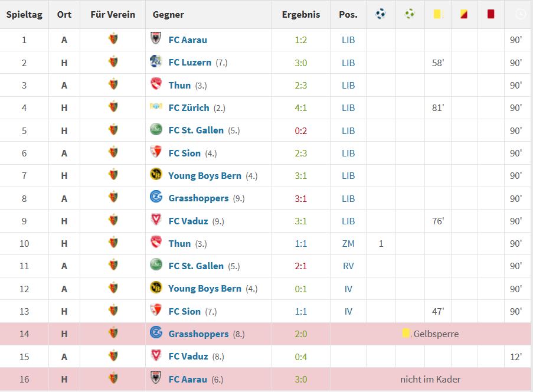Image resolution: width=533 pixels, height=392 pixels.
Task: Click the Young Boys Bern crest on matchday 7
Action: coord(156,175)
